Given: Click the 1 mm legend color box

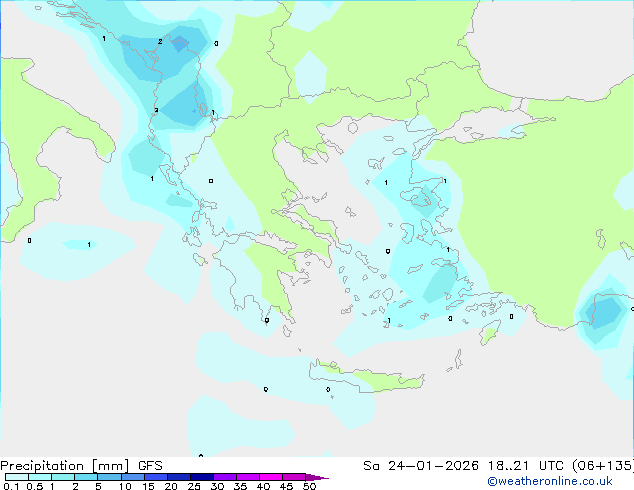Looking at the screenshot, I should pos(63,477).
